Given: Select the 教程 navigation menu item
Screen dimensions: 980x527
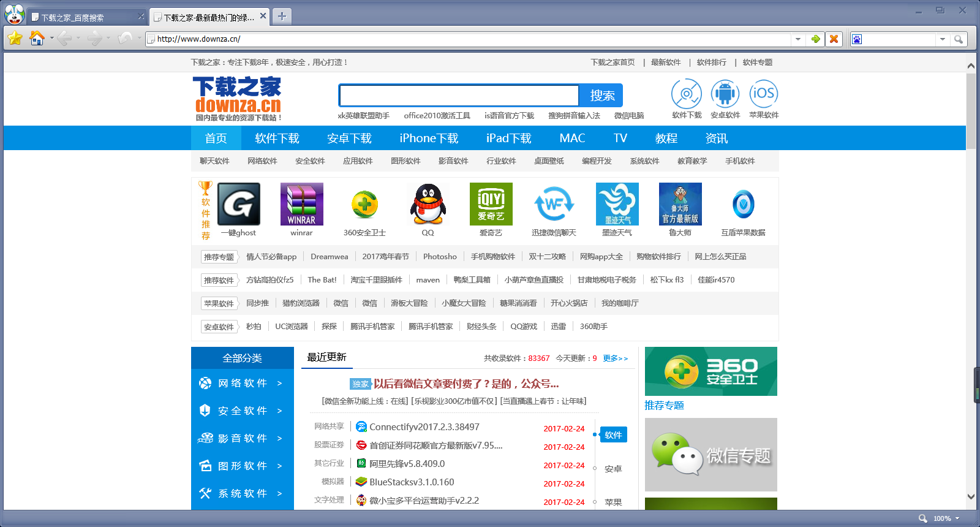Looking at the screenshot, I should click(x=666, y=138).
